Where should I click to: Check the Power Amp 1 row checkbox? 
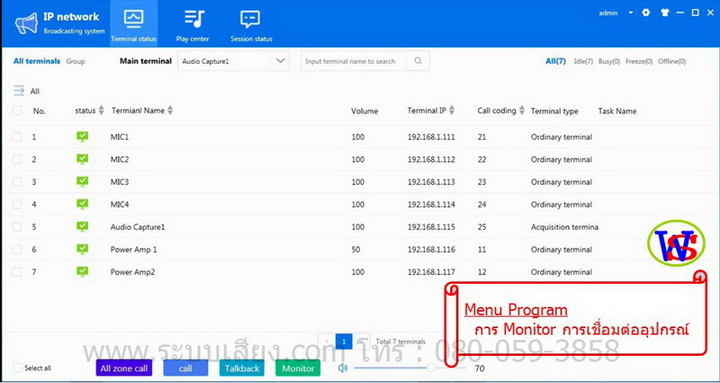click(x=17, y=249)
